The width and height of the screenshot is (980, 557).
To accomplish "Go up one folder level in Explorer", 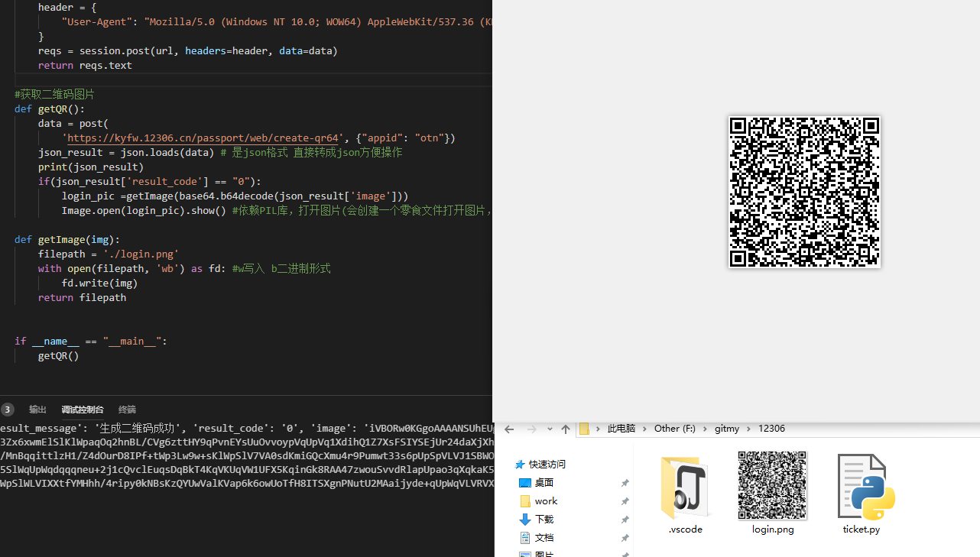I will point(566,429).
